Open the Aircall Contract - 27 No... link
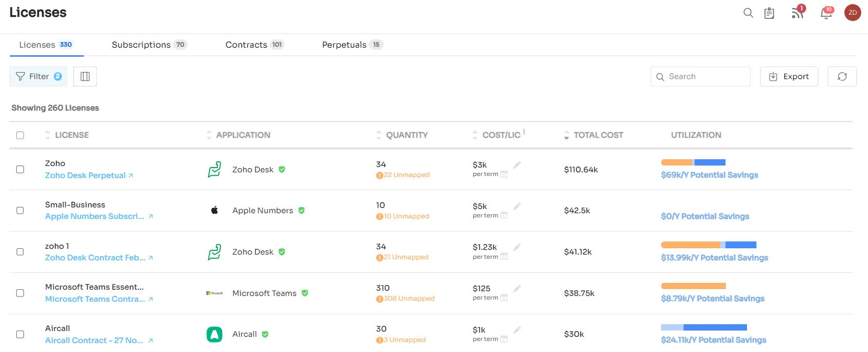The image size is (868, 352). pyautogui.click(x=98, y=340)
